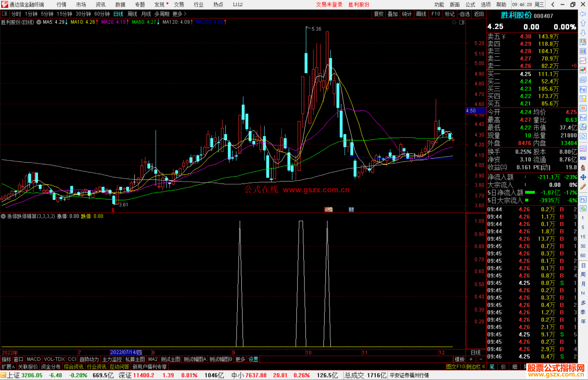
Task: Toggle 侧边栏 sidebar visibility at bottom
Action: 476,367
